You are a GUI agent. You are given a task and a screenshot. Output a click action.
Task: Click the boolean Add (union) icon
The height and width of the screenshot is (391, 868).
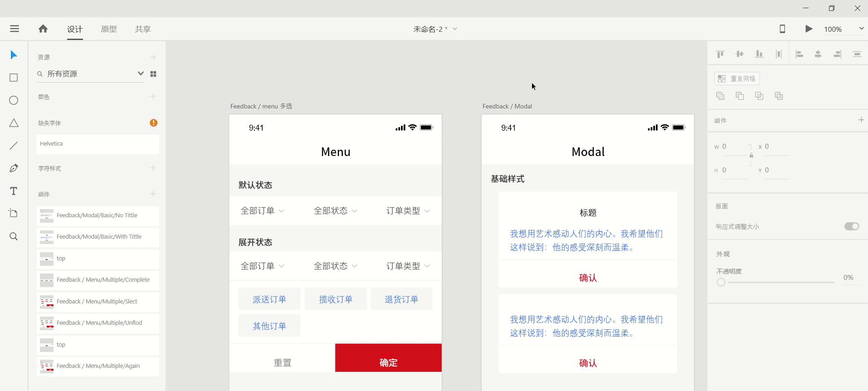click(x=720, y=96)
